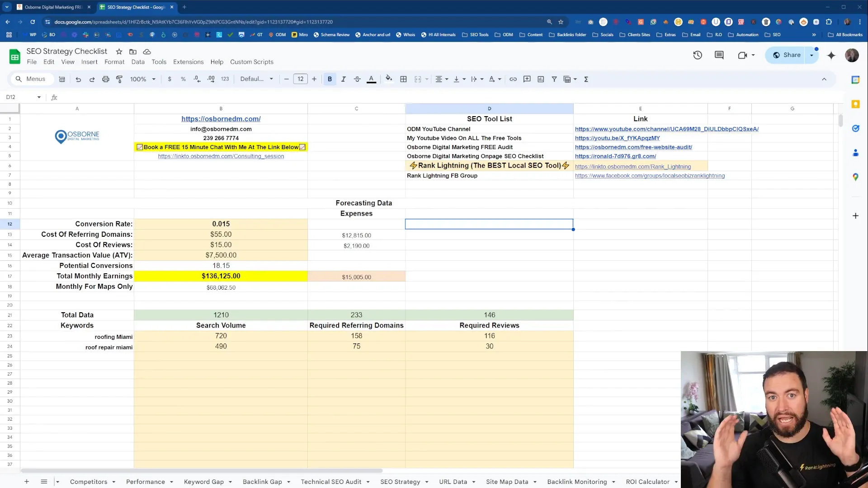The width and height of the screenshot is (868, 488).
Task: Open the Rank_Lightning link
Action: (633, 167)
